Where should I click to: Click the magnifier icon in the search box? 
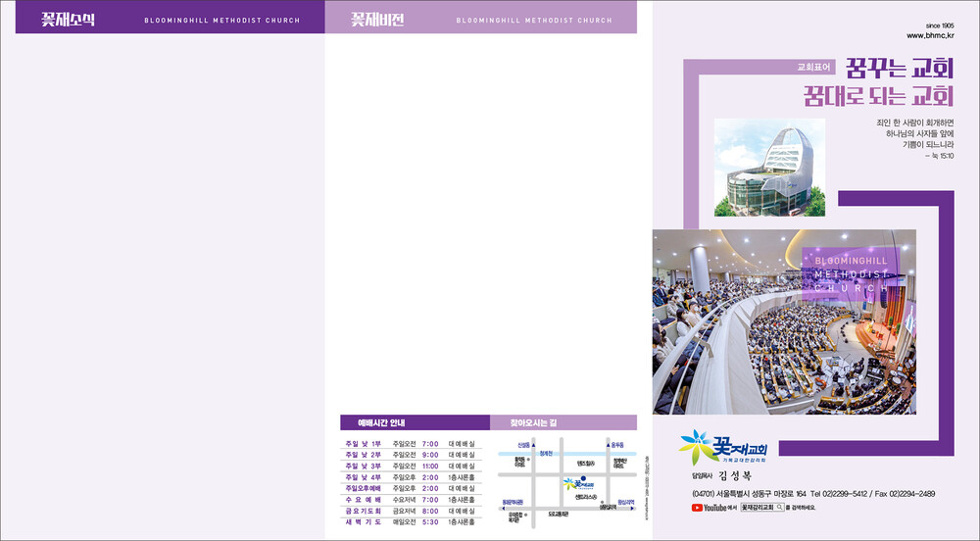pyautogui.click(x=779, y=508)
